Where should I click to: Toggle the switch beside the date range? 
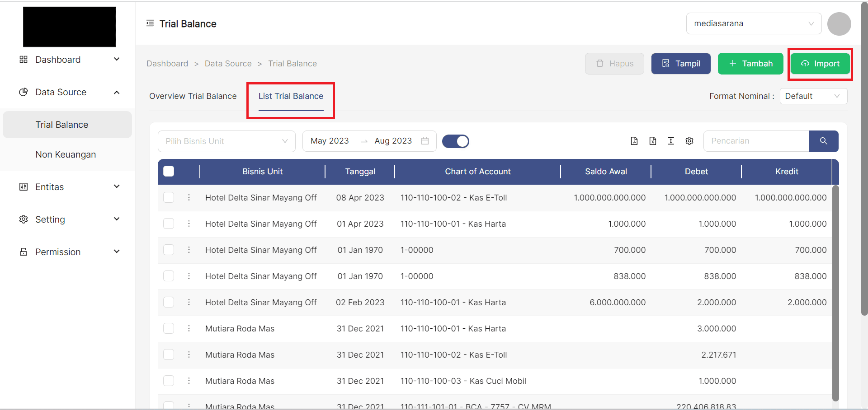[455, 141]
